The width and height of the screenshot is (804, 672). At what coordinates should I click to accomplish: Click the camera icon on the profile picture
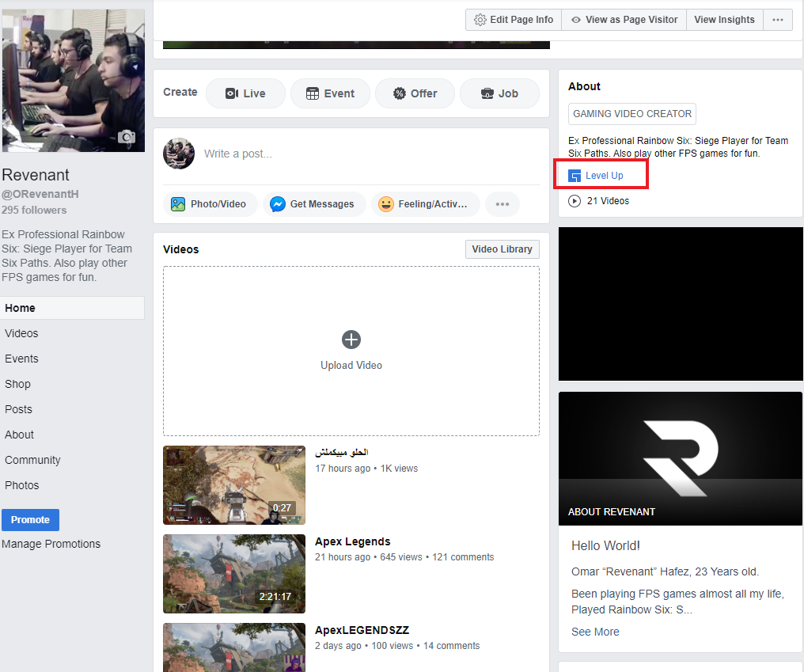(127, 137)
